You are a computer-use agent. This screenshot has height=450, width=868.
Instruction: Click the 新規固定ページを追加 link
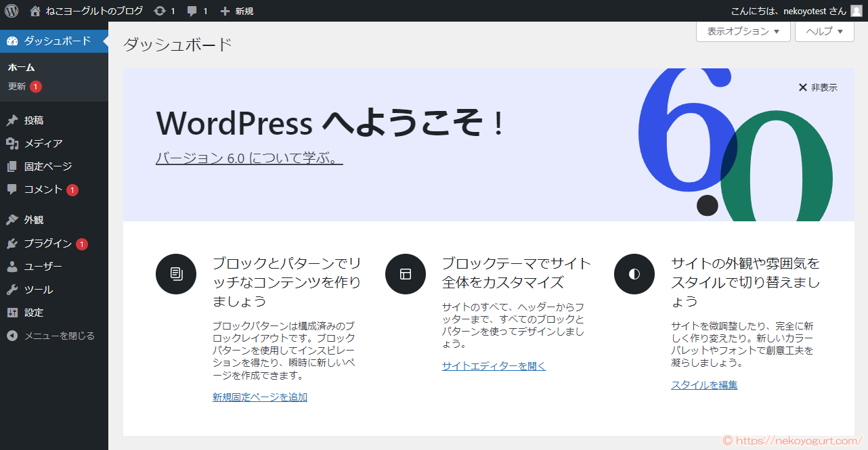pyautogui.click(x=259, y=397)
